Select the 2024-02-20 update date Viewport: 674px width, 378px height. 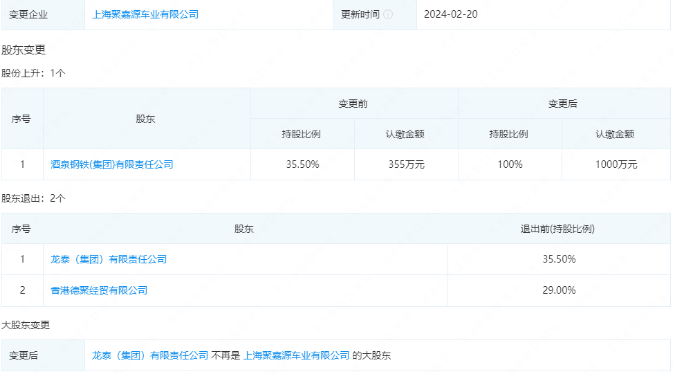click(x=450, y=15)
